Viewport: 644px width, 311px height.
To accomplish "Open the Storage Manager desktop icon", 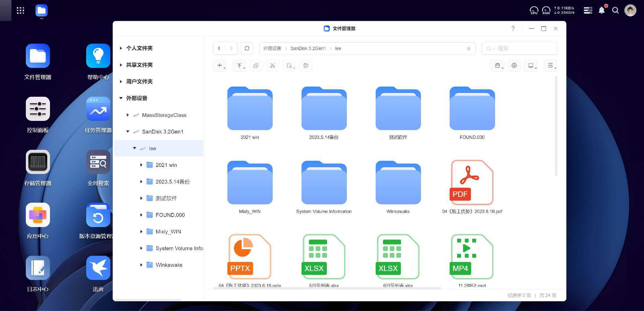I will (x=38, y=162).
